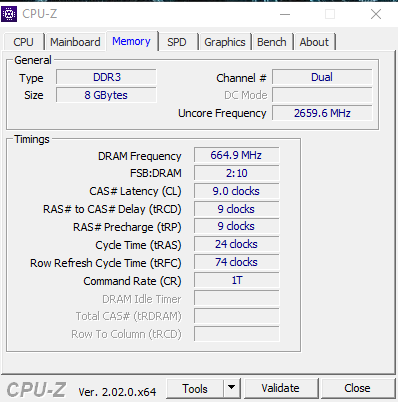
Task: Switch to the CPU tab
Action: tap(23, 42)
